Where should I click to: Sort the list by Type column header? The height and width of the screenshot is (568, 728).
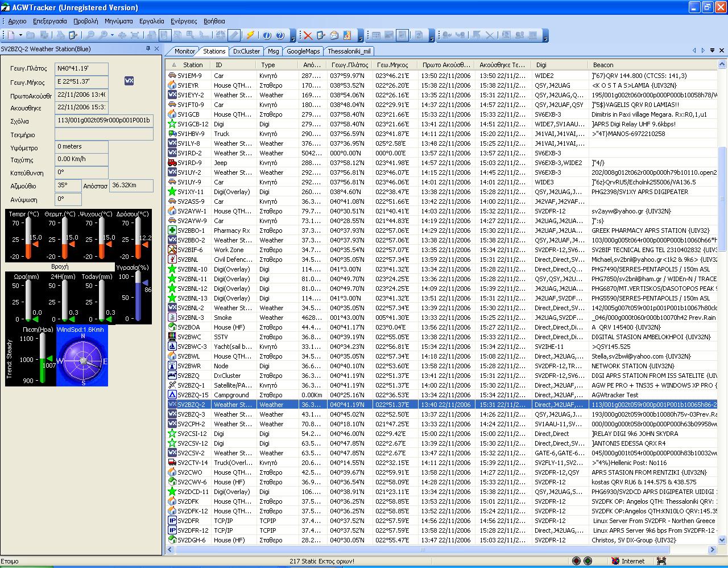[278, 65]
